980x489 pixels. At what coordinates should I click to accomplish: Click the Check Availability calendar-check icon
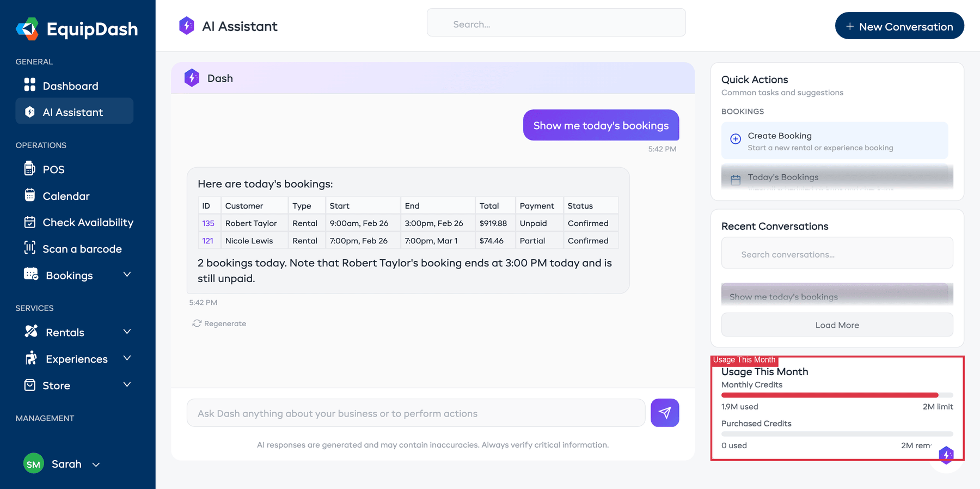click(30, 222)
